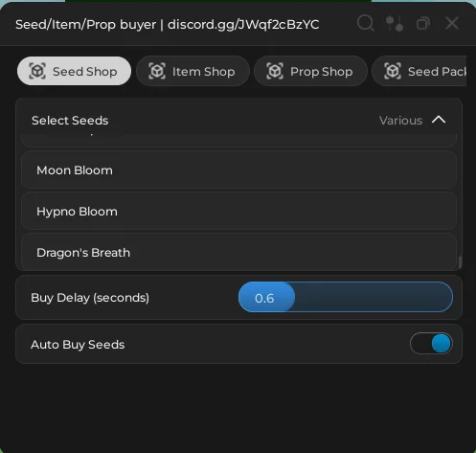Open the Various dropdown value
This screenshot has width=476, height=453.
pyautogui.click(x=400, y=121)
